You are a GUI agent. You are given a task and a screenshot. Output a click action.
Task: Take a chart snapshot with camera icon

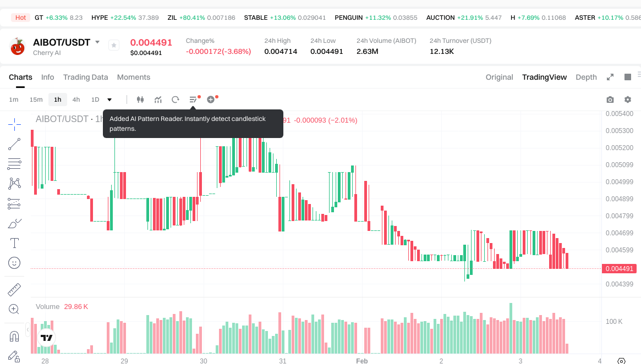(610, 100)
